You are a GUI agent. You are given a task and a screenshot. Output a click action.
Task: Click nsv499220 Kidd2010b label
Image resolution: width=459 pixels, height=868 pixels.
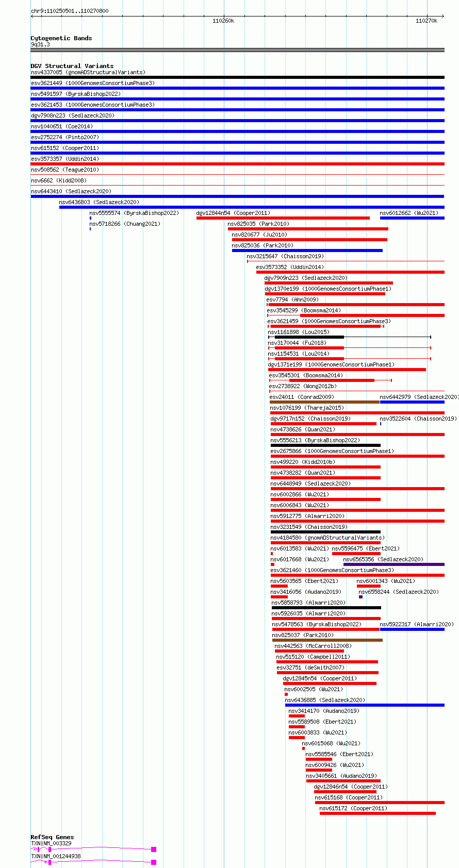click(x=303, y=462)
